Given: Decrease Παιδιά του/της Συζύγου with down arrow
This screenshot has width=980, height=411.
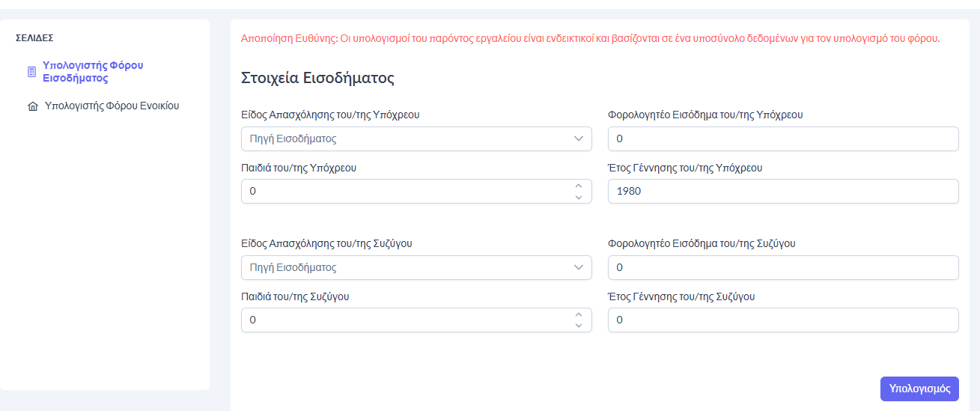Looking at the screenshot, I should 578,326.
